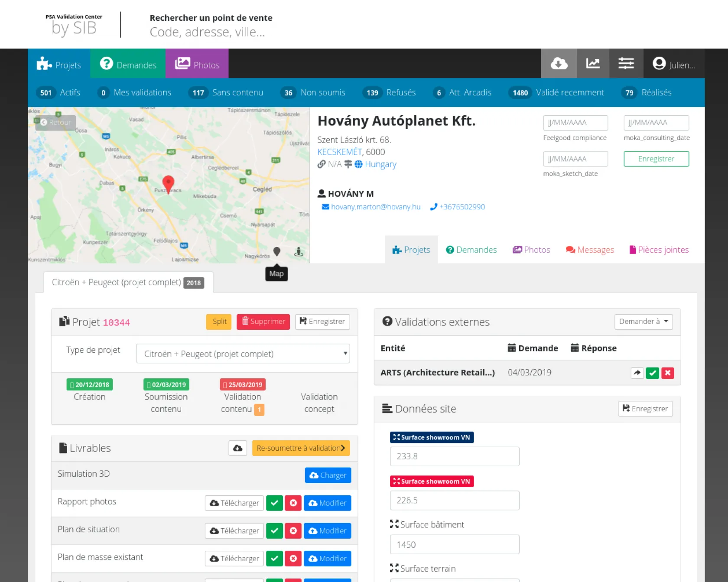Click Re-soumettre à validation button
Screen dimensions: 728x582
click(301, 448)
